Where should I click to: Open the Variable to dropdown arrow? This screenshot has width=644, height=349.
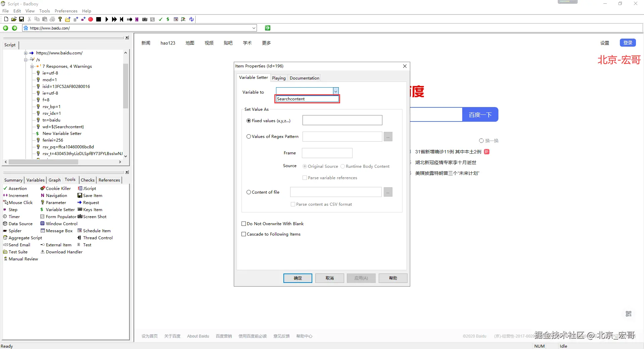336,91
